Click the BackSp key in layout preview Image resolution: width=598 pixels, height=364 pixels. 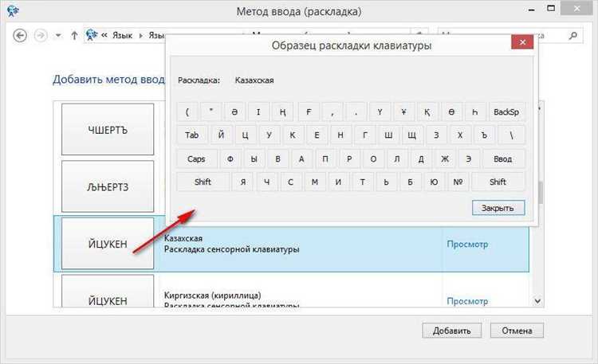pos(506,112)
